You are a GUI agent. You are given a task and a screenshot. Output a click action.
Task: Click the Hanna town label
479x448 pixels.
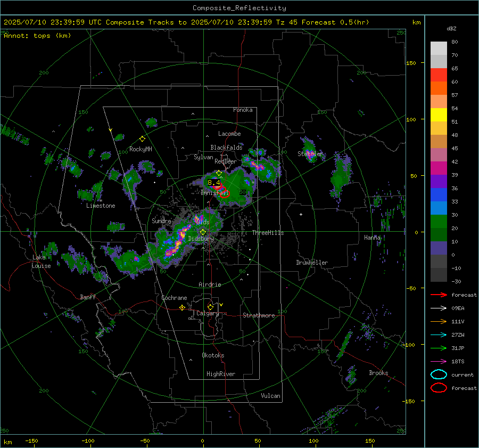[x=373, y=238]
